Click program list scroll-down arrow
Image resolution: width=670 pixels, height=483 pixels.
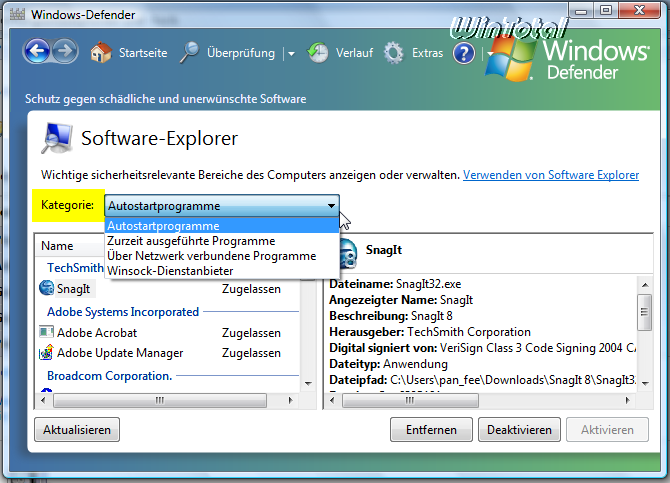tap(308, 383)
